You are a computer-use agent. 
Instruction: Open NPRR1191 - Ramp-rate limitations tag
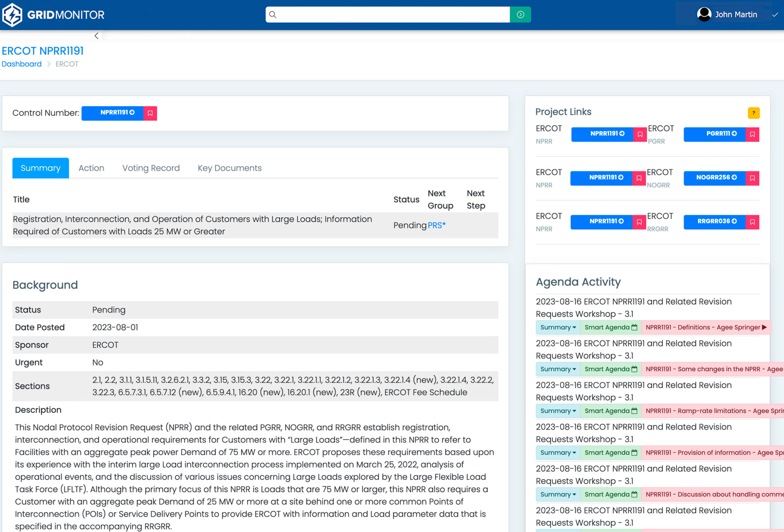713,411
